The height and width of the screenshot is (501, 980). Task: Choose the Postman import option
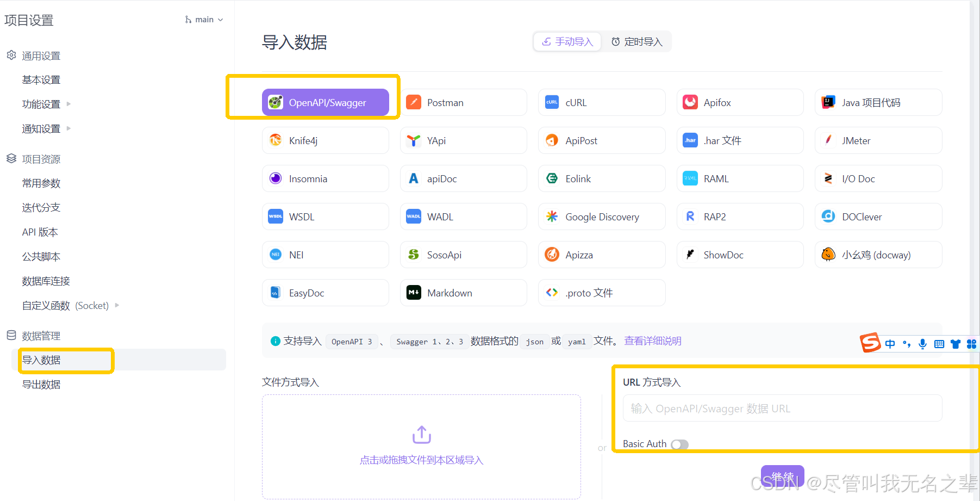coord(463,102)
